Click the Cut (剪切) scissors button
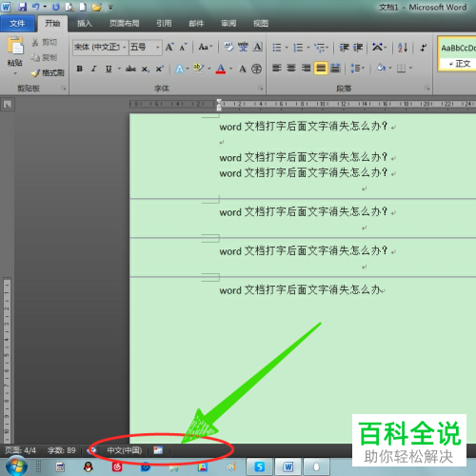The width and height of the screenshot is (476, 476). click(45, 42)
